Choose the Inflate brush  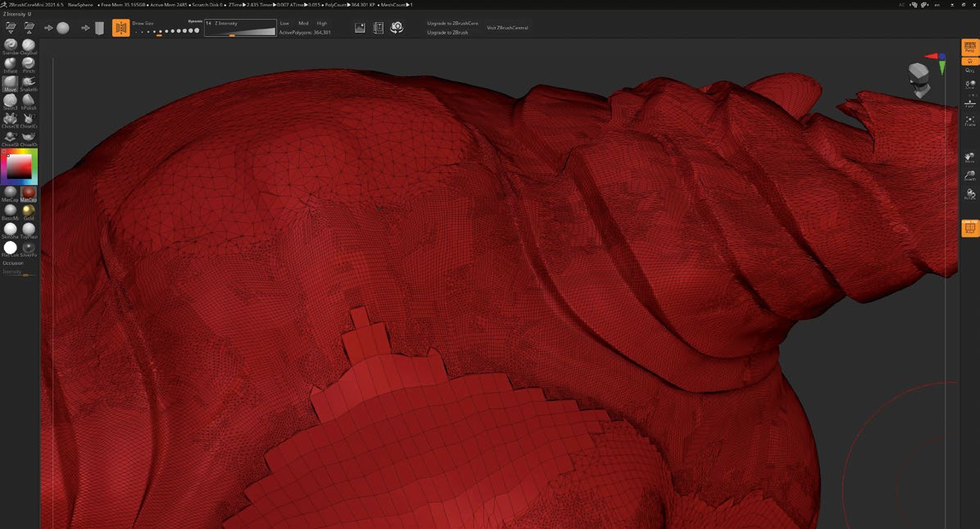(x=11, y=64)
